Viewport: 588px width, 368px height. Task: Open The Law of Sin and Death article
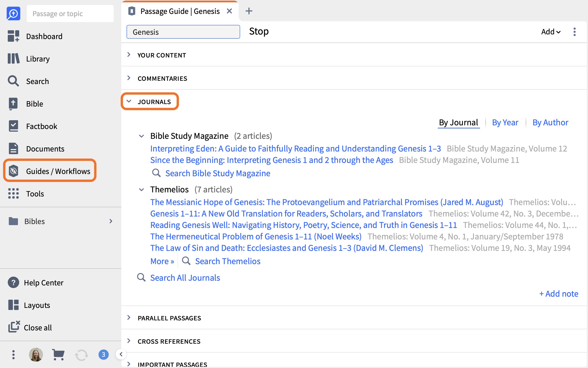pos(287,248)
